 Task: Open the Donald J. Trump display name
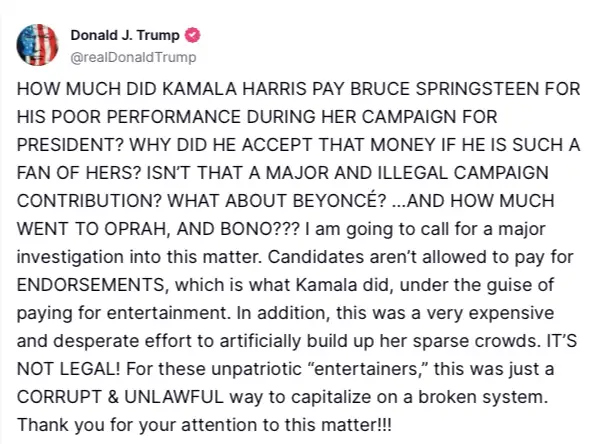125,35
